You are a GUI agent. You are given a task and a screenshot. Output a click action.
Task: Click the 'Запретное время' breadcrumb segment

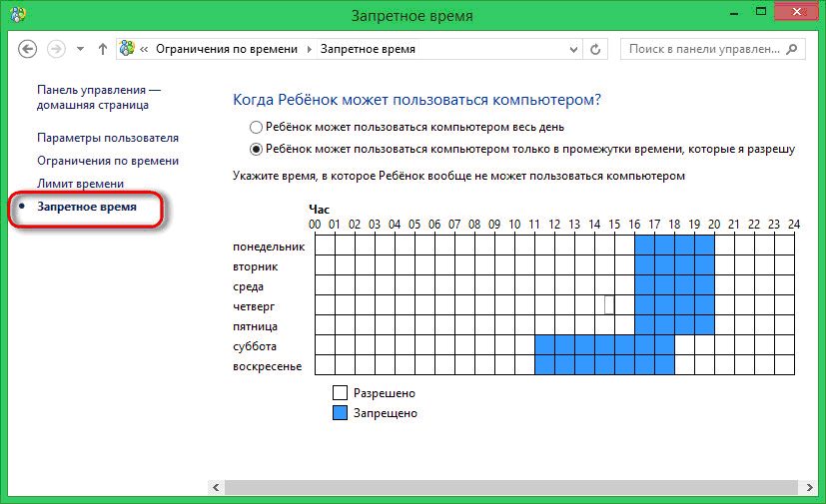tap(368, 49)
